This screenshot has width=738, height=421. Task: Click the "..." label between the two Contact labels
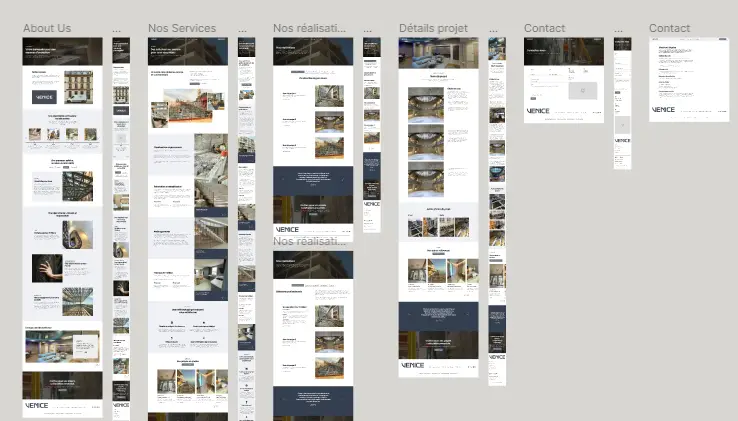click(618, 30)
